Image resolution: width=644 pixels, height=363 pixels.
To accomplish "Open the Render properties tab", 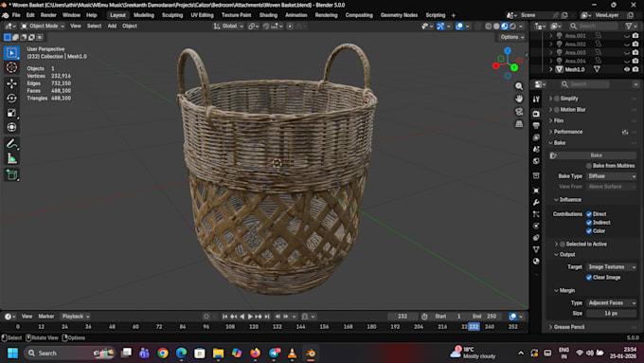I will pos(536,114).
